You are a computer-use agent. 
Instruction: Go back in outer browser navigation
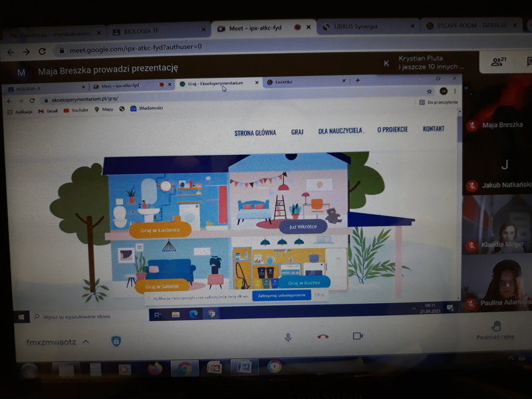click(x=11, y=52)
